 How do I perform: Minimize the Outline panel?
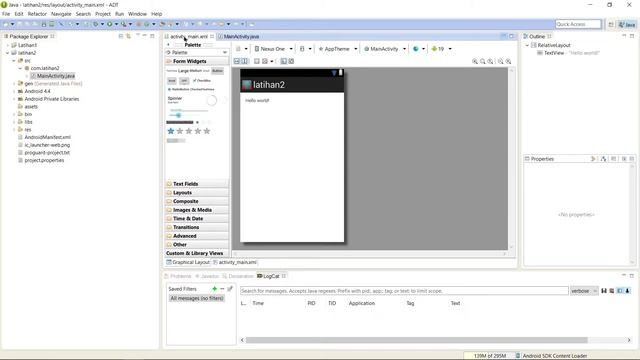pos(624,36)
